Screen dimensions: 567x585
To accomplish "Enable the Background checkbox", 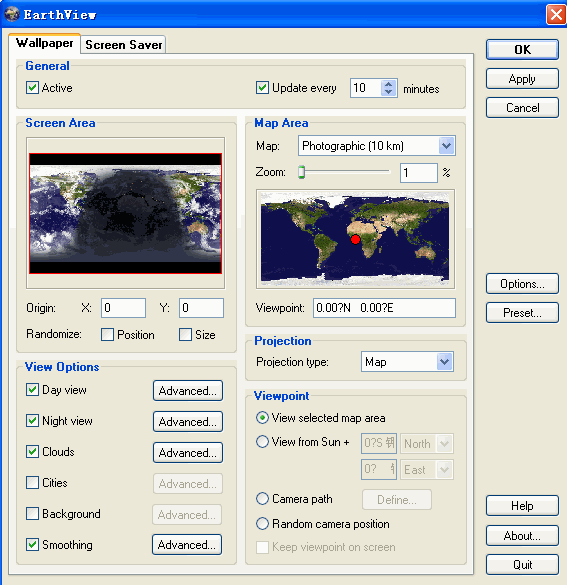I will 32,513.
